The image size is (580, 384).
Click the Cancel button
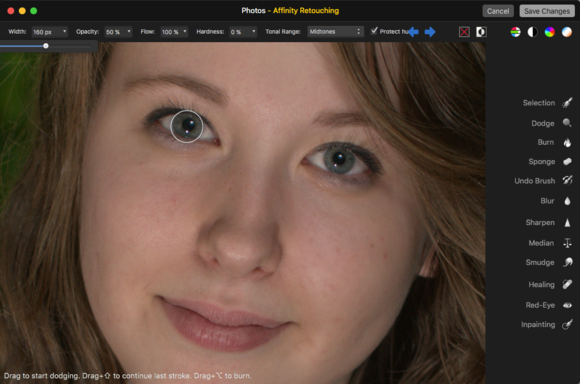point(498,11)
